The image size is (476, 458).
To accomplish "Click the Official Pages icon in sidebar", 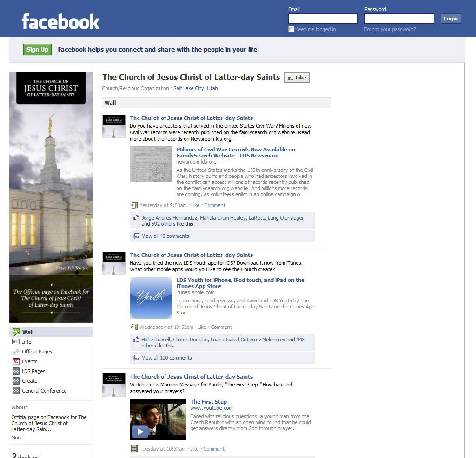I will [16, 352].
